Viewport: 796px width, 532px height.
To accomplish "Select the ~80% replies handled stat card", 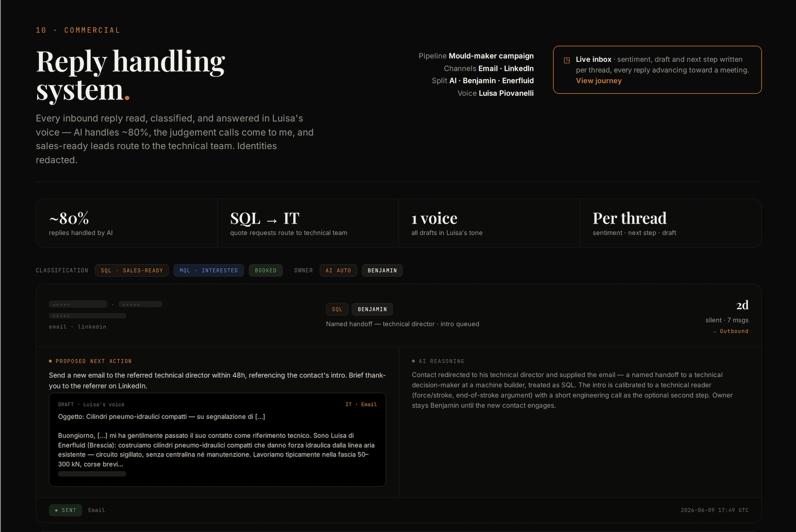I will click(127, 223).
